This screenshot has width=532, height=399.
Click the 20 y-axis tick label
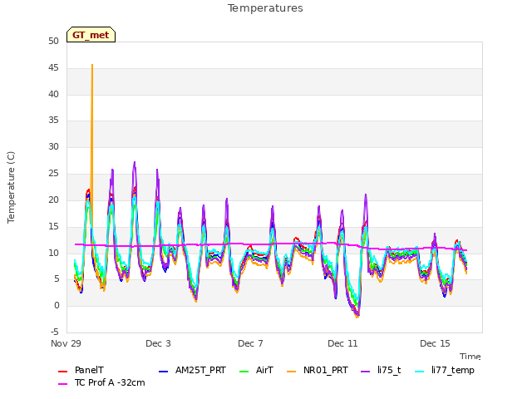tap(53, 200)
